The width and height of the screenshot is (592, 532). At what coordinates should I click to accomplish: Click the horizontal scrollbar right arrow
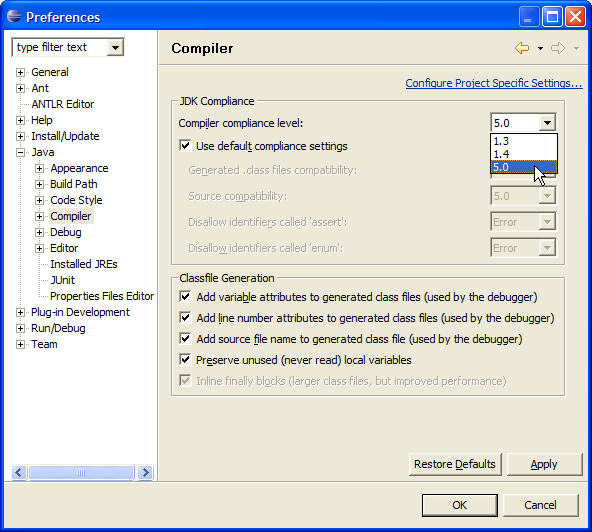point(145,472)
